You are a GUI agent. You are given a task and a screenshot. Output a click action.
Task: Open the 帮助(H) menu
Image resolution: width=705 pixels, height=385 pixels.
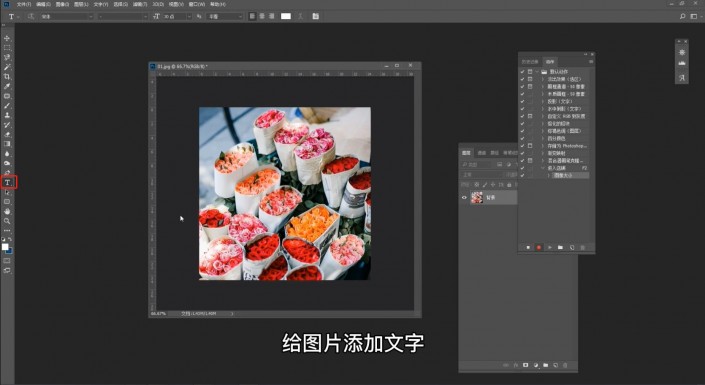218,4
